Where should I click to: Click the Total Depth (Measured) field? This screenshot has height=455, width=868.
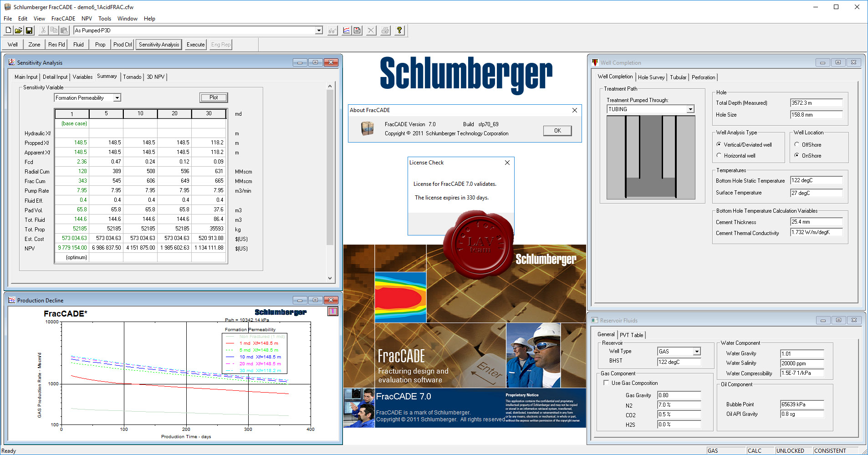816,103
